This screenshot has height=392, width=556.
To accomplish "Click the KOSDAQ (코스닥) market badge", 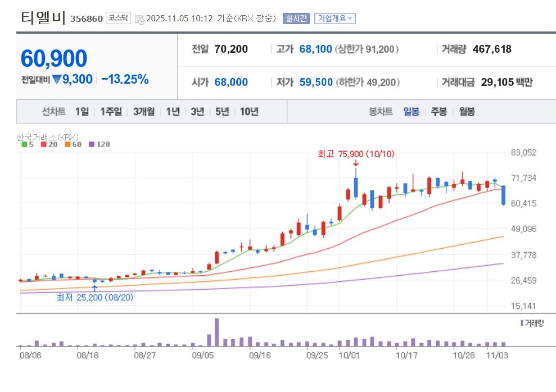I will point(118,19).
